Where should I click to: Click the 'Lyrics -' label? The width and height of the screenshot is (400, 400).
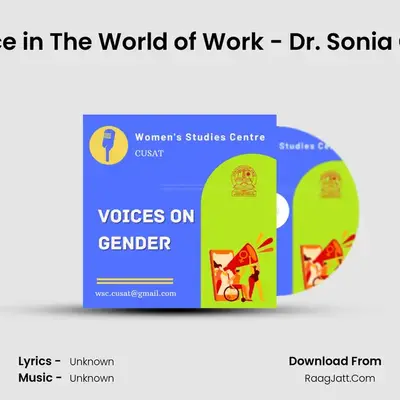(39, 361)
